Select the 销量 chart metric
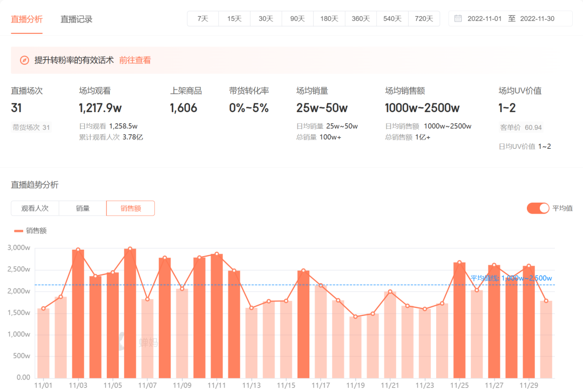583x392 pixels. pos(83,208)
